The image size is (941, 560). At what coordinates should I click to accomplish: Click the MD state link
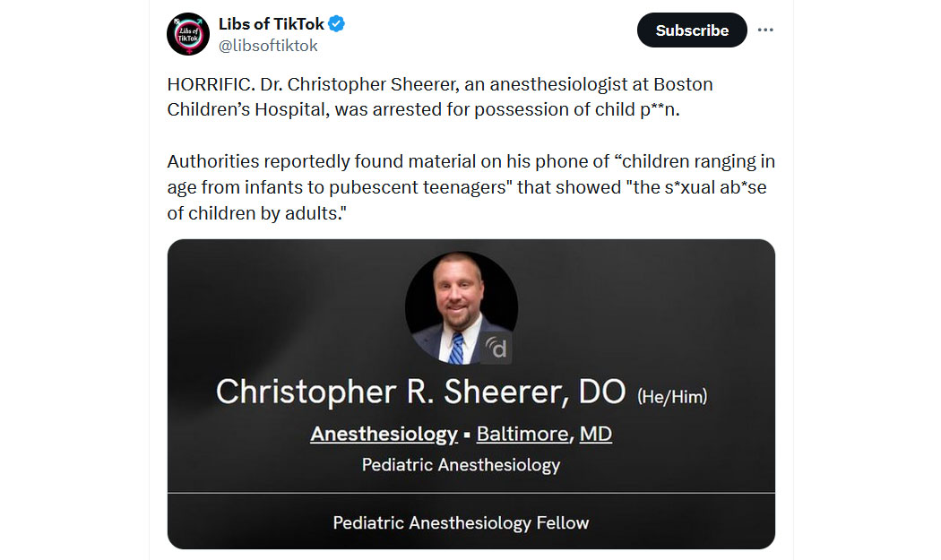tap(596, 434)
